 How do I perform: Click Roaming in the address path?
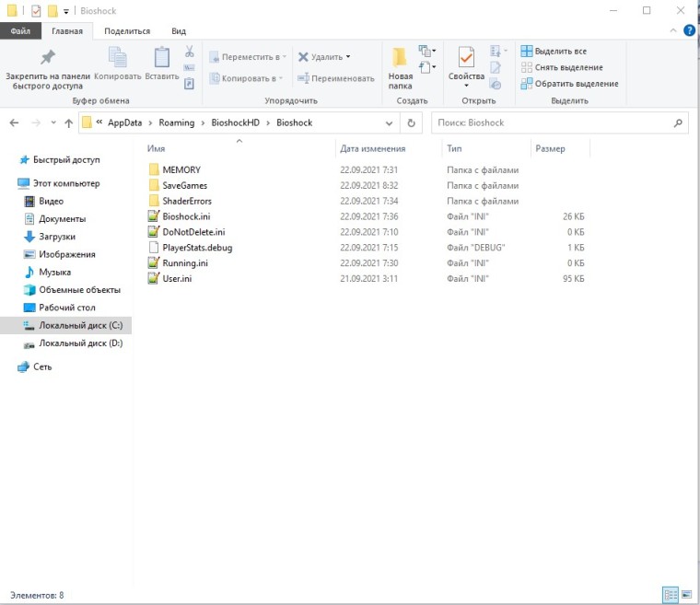pos(177,122)
